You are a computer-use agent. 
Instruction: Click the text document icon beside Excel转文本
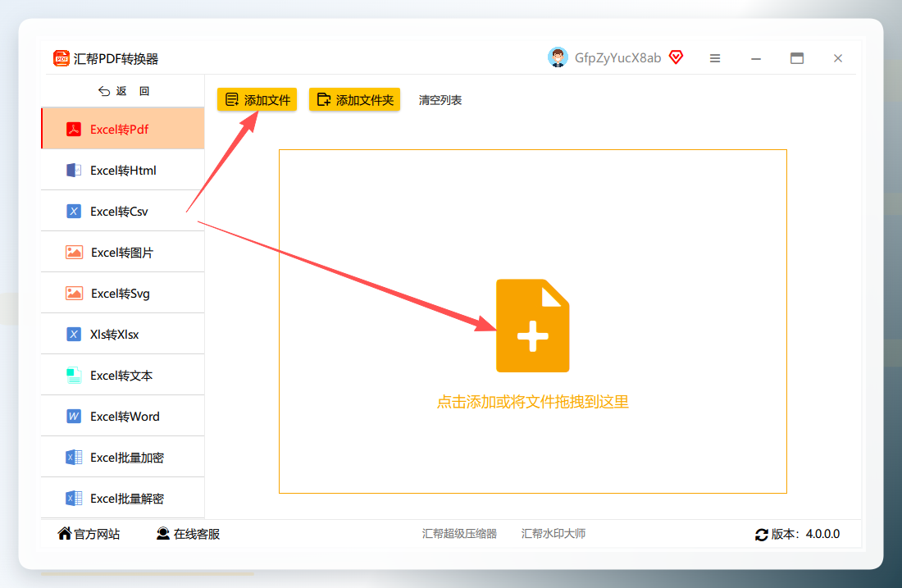click(74, 375)
